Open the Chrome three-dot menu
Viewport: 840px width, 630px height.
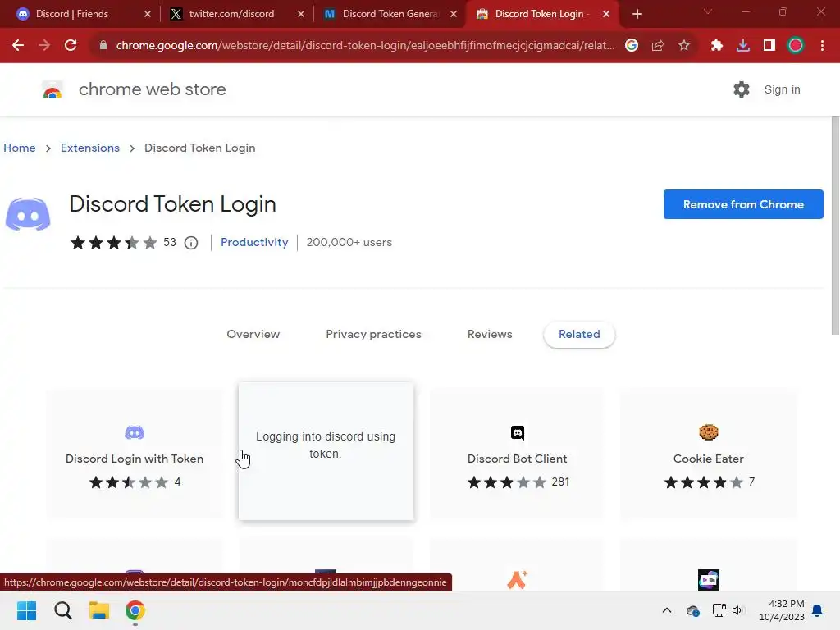[822, 46]
